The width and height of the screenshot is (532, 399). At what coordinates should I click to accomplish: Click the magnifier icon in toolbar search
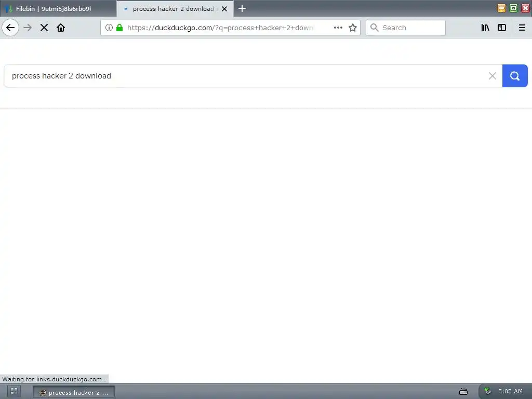pos(374,28)
